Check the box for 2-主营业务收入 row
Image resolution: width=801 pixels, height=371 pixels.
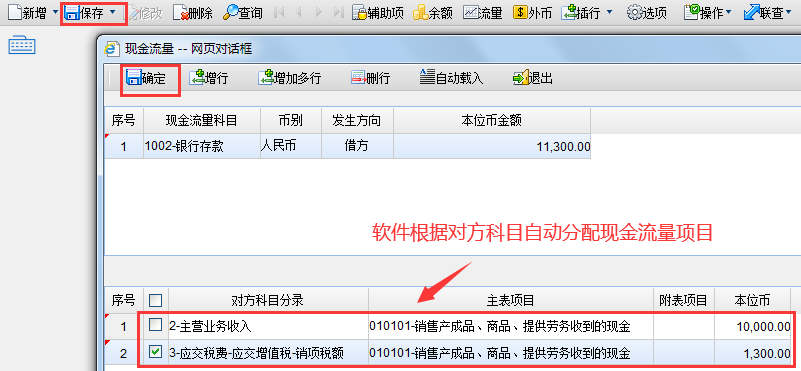pos(155,324)
